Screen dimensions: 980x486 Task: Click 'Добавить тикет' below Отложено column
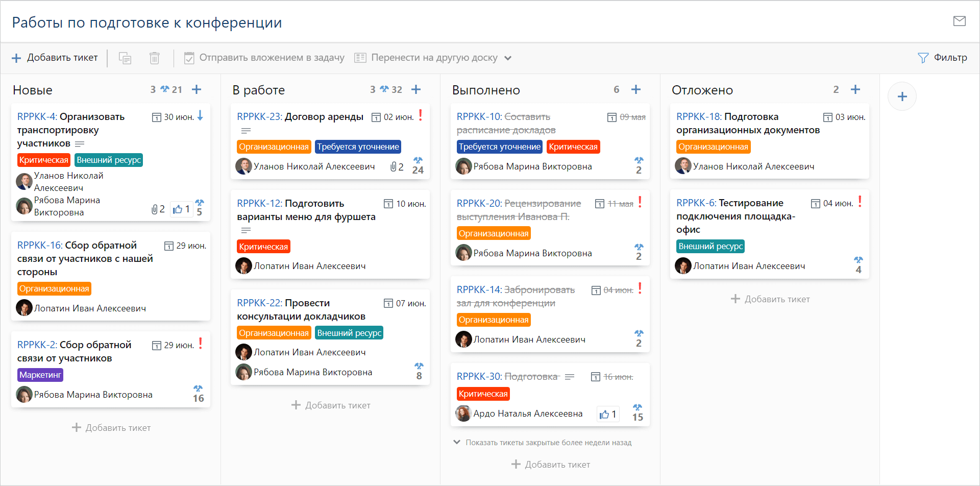point(770,299)
